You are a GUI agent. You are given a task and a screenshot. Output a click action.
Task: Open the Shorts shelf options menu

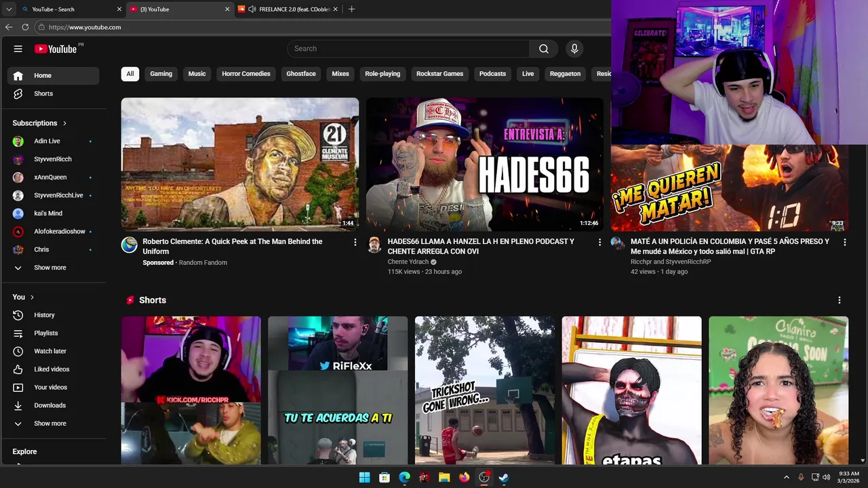pos(839,300)
